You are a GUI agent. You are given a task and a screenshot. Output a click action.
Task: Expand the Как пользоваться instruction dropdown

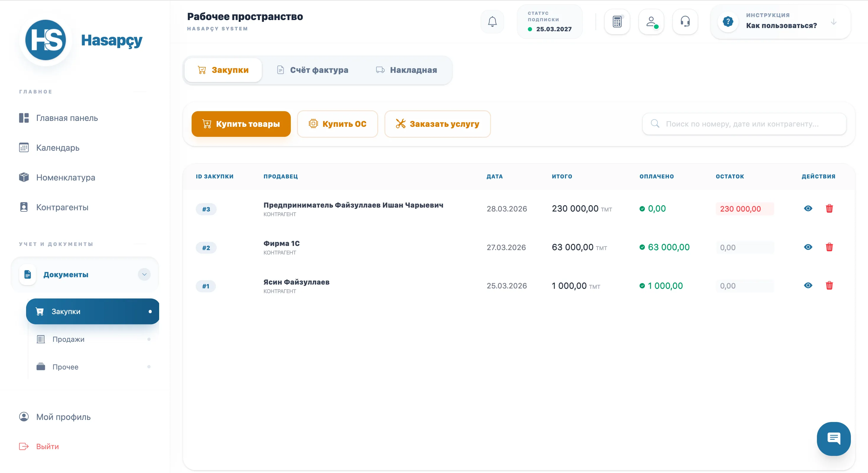pyautogui.click(x=834, y=22)
